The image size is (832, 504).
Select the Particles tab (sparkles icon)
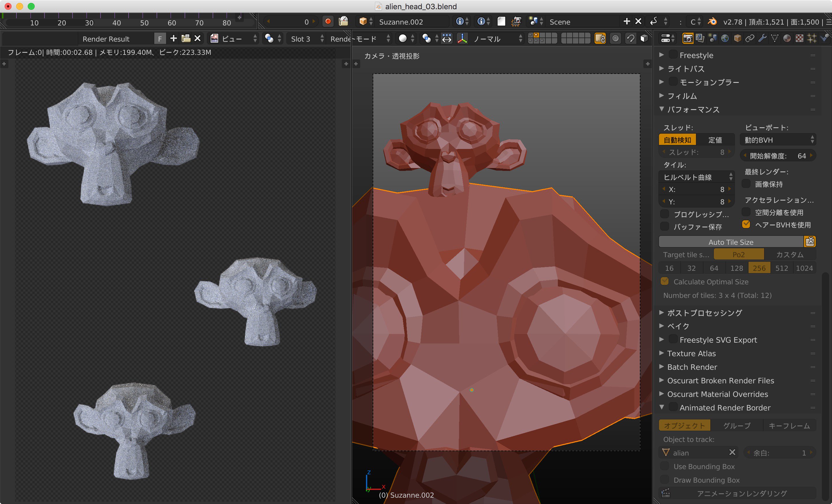812,38
